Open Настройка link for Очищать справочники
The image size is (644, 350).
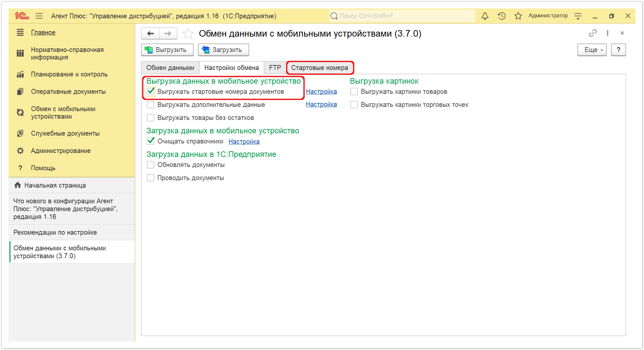click(x=244, y=142)
